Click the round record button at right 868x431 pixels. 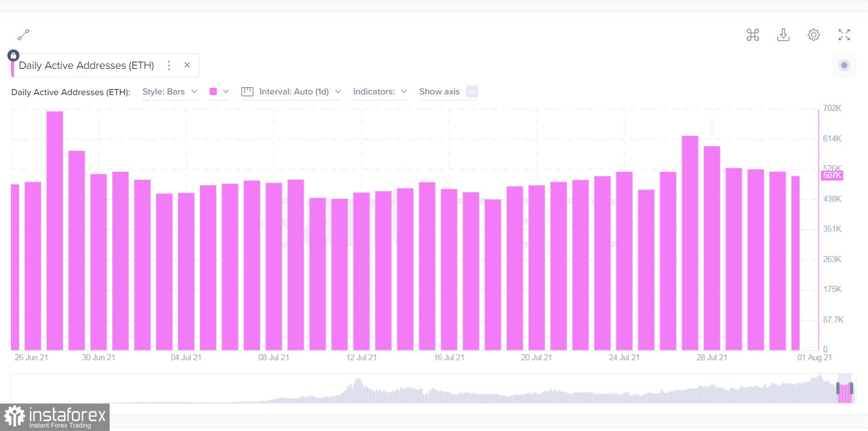844,65
